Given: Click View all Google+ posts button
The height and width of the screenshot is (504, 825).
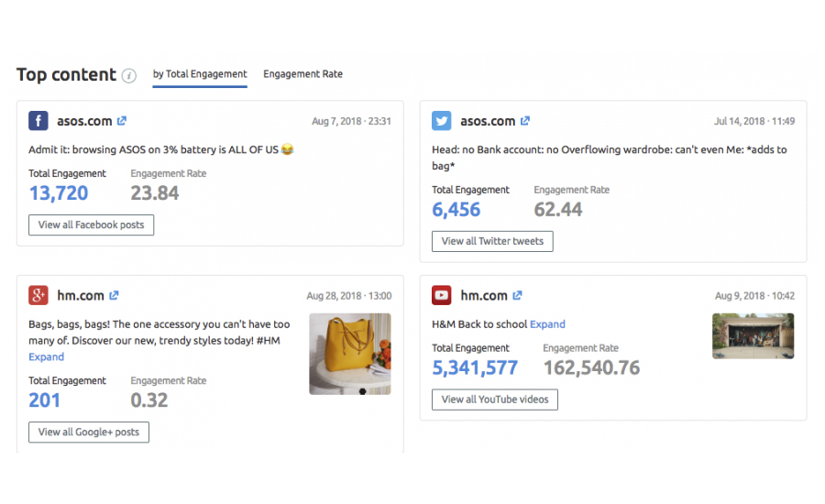Looking at the screenshot, I should pyautogui.click(x=89, y=432).
